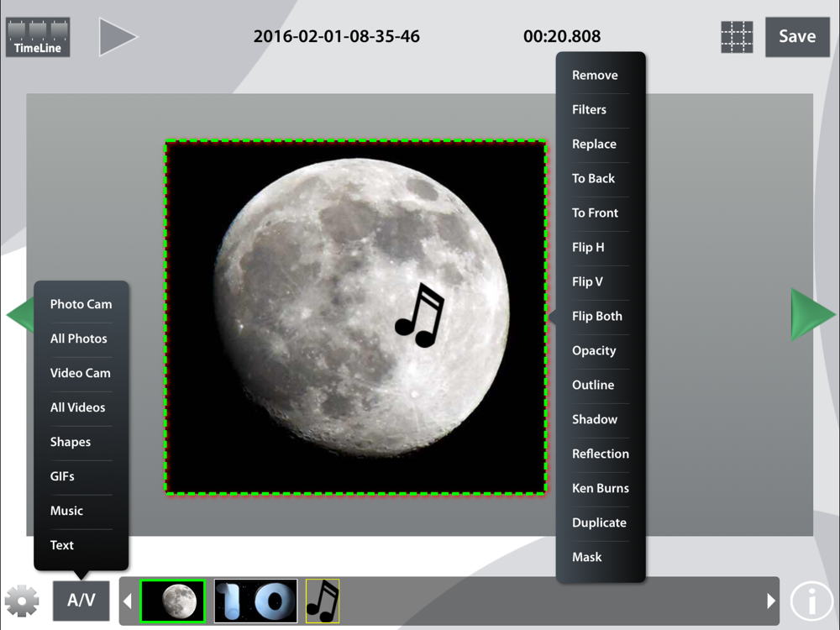
Task: Select Flip H option
Action: (x=588, y=247)
